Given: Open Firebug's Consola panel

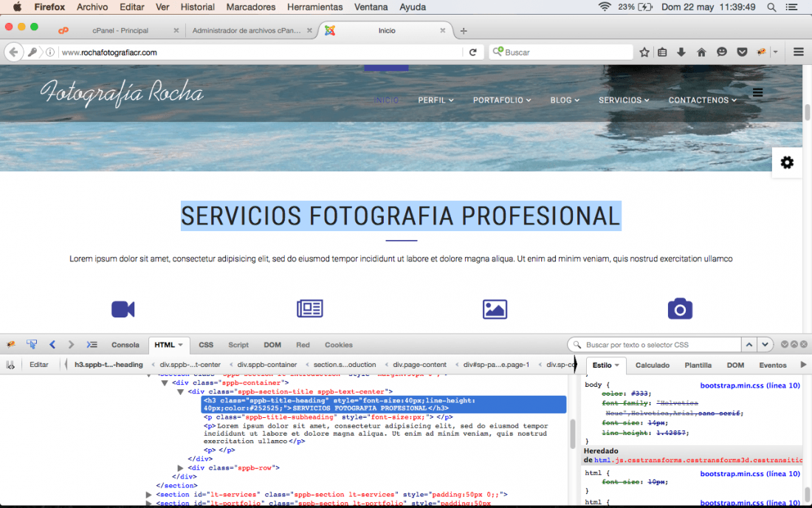Looking at the screenshot, I should coord(125,345).
